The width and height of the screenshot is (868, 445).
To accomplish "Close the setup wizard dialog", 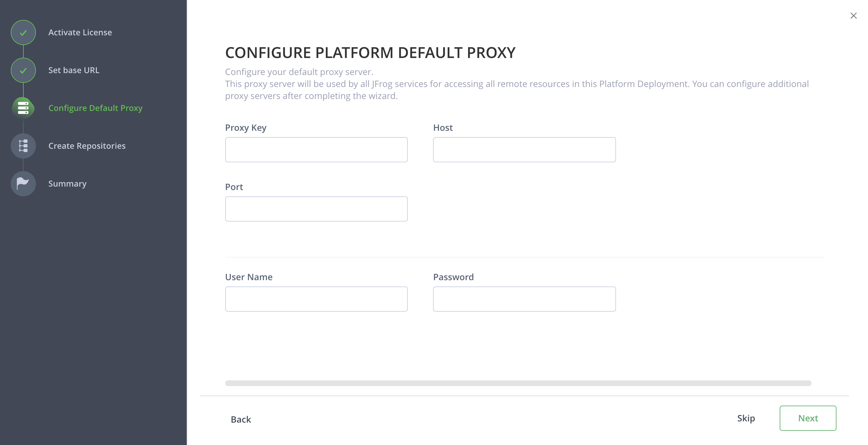I will [x=853, y=15].
